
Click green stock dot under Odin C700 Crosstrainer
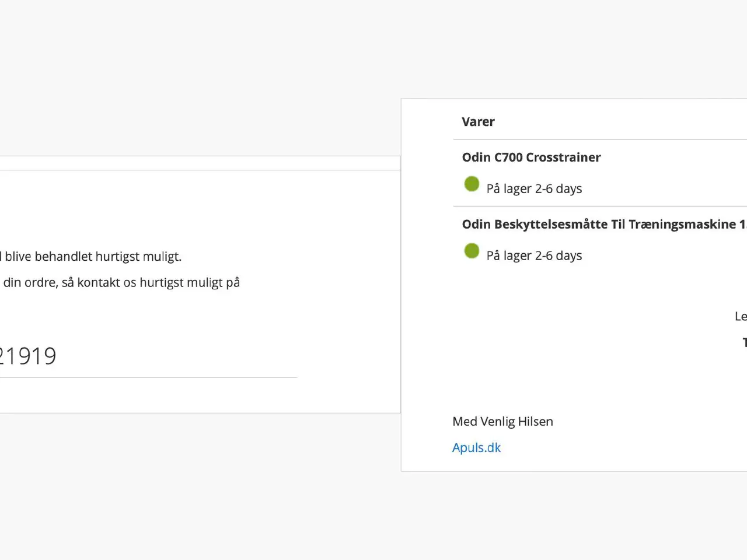pyautogui.click(x=472, y=184)
